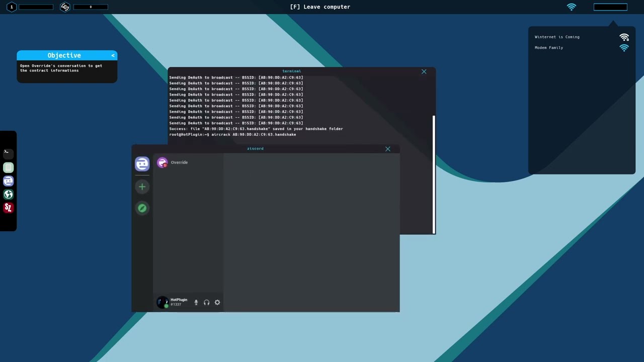The height and width of the screenshot is (362, 644).
Task: Click the aircrack command line in terminal
Action: (232, 135)
